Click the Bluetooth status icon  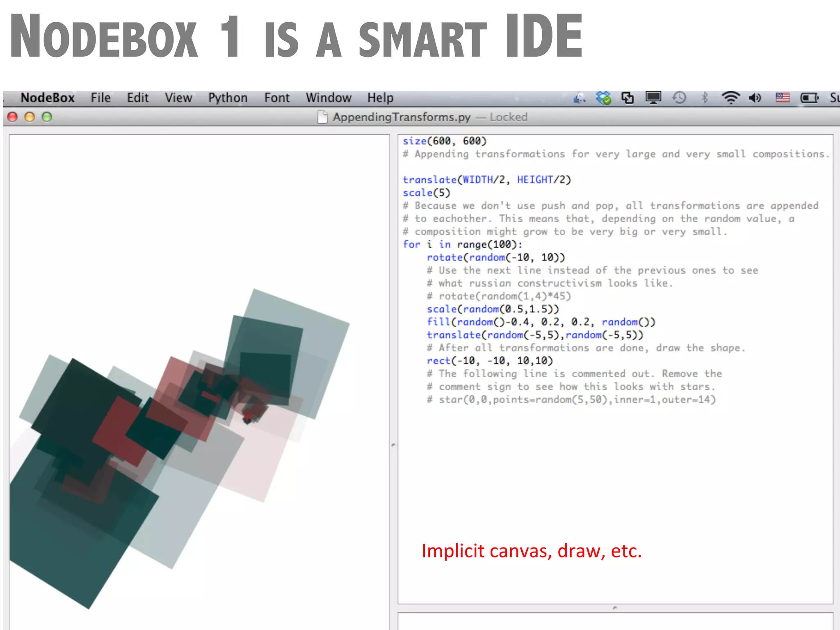point(705,98)
